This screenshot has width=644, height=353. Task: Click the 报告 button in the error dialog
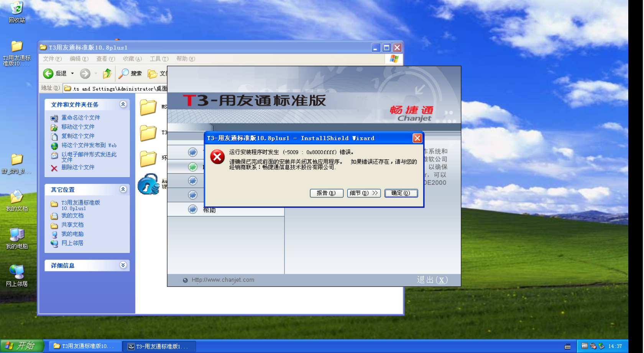tap(326, 193)
